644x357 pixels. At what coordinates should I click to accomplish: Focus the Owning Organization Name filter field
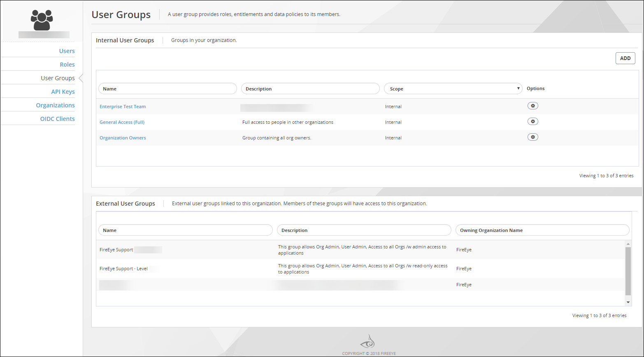(x=542, y=230)
